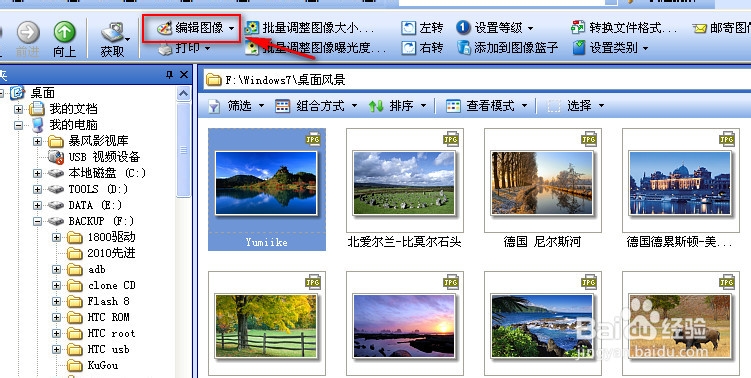Pin the folder panel with pushpin icon
Viewport: 751px width, 378px height.
tap(169, 75)
